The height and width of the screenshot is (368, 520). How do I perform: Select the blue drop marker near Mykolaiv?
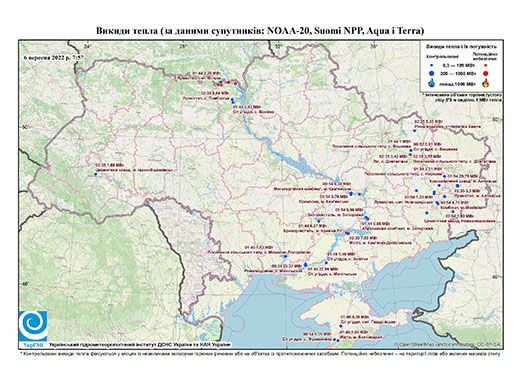[x=306, y=264]
